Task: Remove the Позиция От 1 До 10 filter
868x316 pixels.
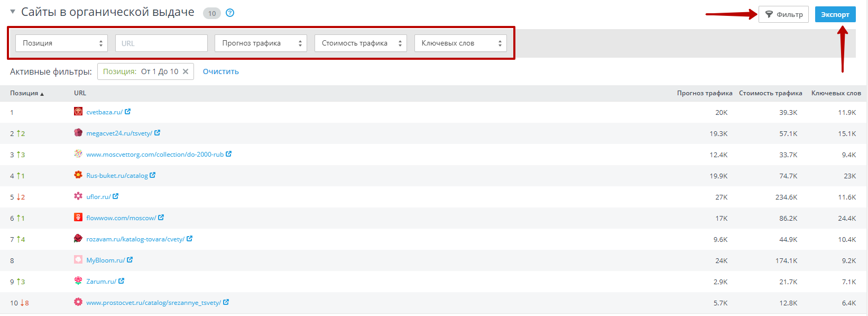Action: tap(186, 71)
